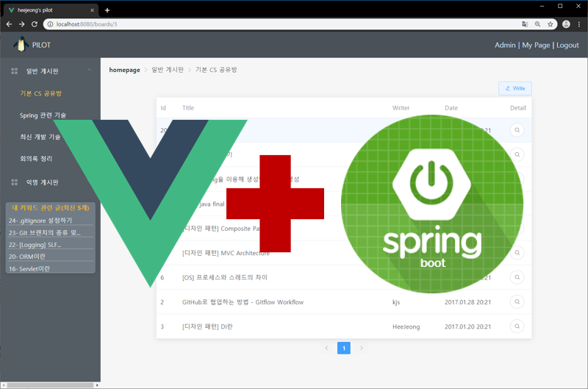Open detail magnifier for '[디자인 패턴] DI란' post
This screenshot has width=588, height=389.
(517, 326)
